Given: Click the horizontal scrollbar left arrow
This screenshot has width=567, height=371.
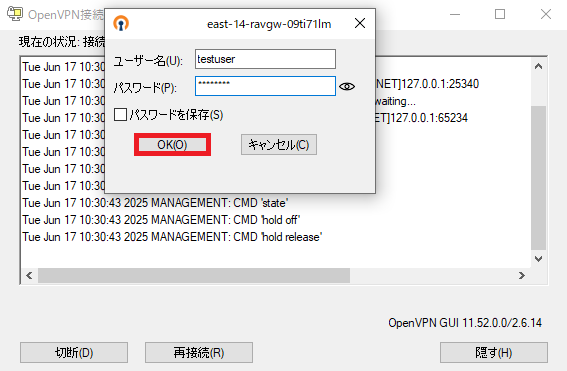Looking at the screenshot, I should coord(29,276).
